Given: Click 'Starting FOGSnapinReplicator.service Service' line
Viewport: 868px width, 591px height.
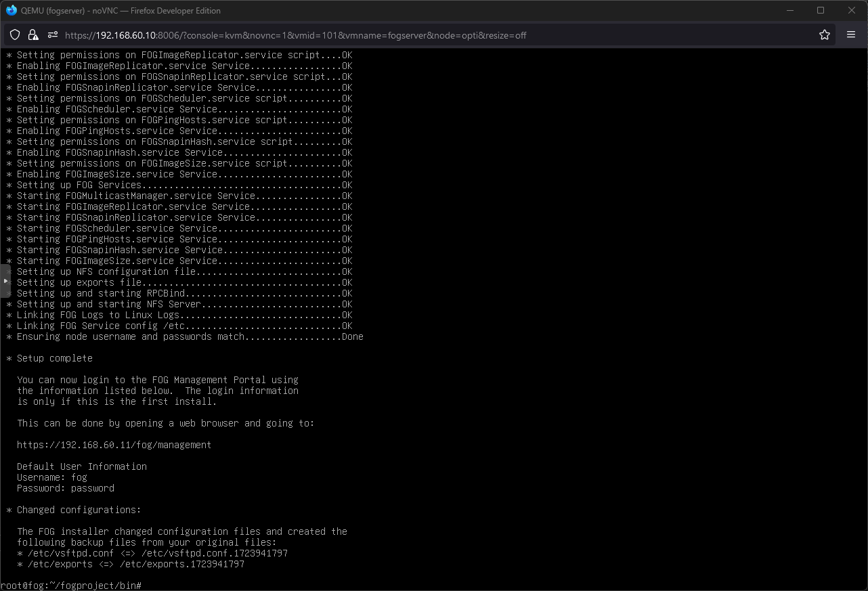Looking at the screenshot, I should pyautogui.click(x=179, y=217).
